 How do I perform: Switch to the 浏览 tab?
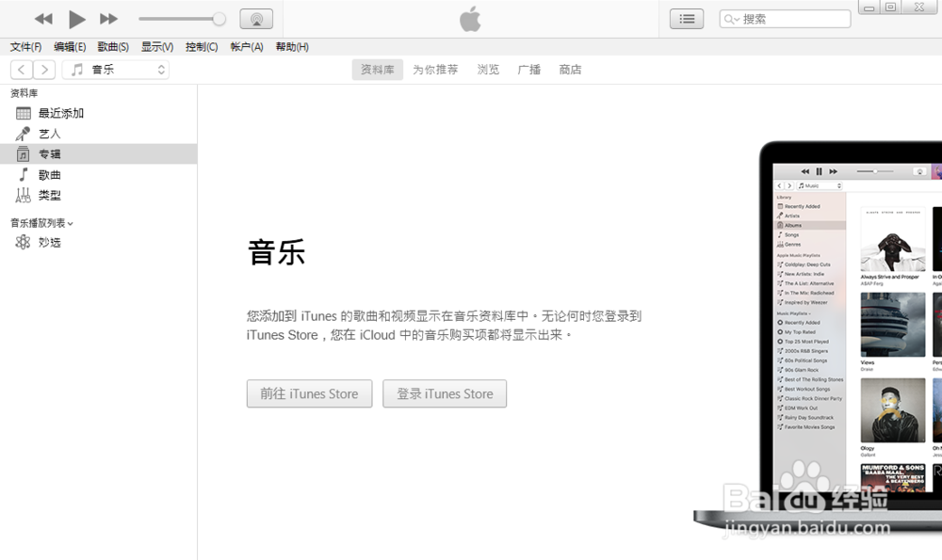tap(488, 70)
